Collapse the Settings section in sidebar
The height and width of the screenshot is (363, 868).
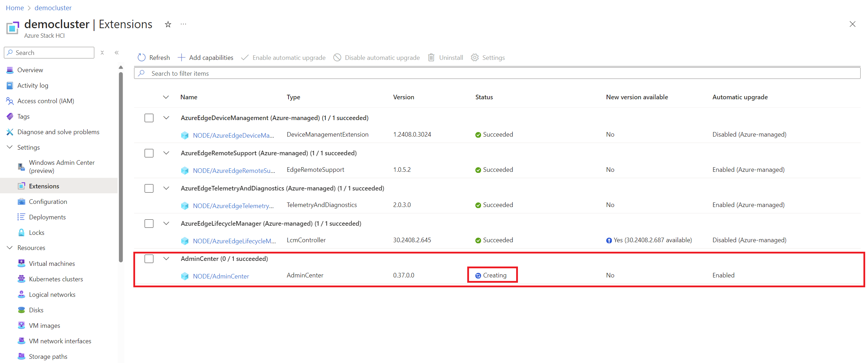coord(10,147)
